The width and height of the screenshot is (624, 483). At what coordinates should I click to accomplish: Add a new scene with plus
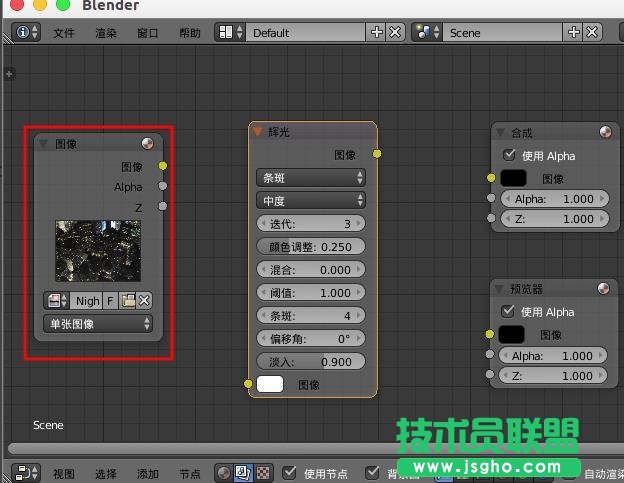(x=573, y=32)
